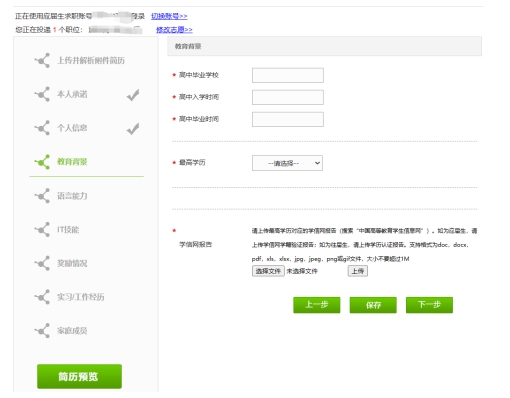Screen dimensions: 510x398
Task: Click the node icon next to 实习/工作经历
Action: click(x=42, y=297)
